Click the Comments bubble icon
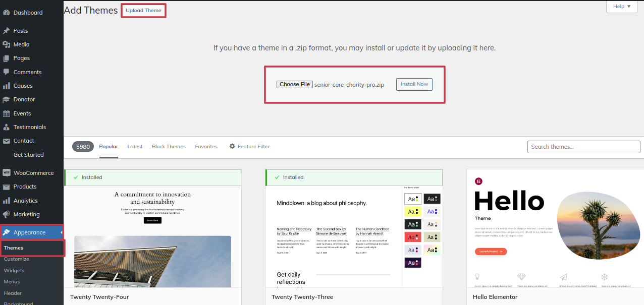The height and width of the screenshot is (305, 644). (7, 72)
